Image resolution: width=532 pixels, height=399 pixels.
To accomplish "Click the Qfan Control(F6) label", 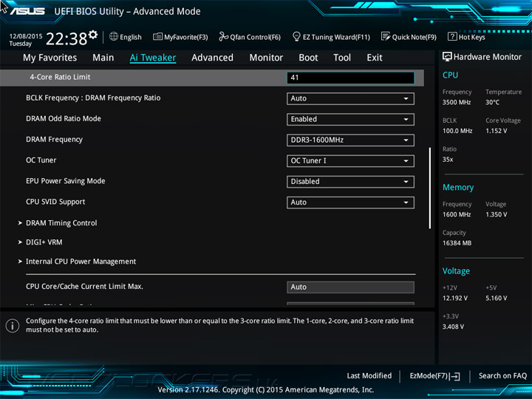I will pyautogui.click(x=255, y=37).
